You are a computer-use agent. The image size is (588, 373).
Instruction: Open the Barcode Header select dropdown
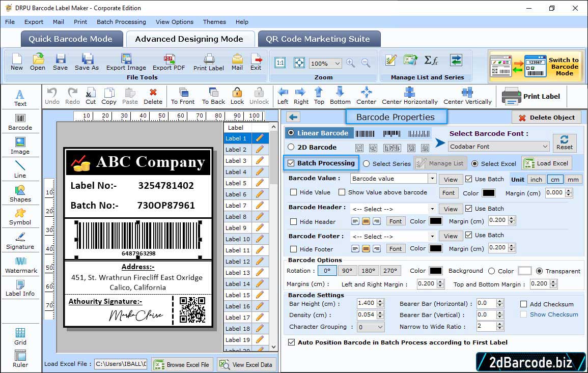coord(432,209)
